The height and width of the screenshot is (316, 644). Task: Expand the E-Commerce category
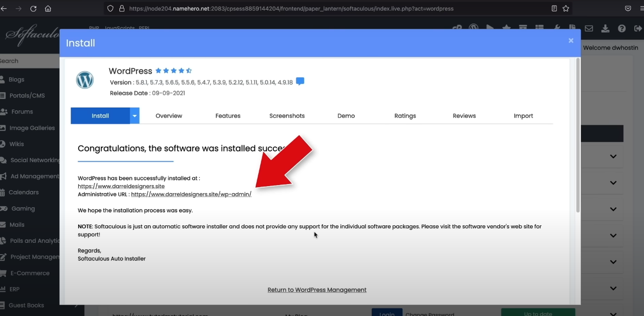click(29, 273)
